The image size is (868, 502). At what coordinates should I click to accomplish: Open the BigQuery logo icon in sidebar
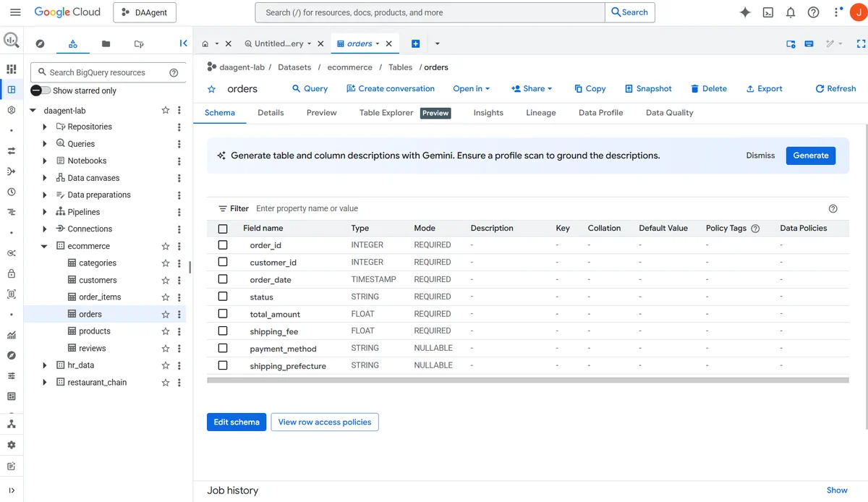[x=12, y=41]
